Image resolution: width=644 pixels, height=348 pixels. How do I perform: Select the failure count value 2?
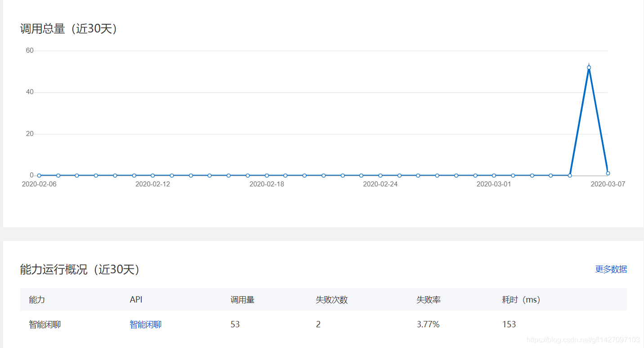[x=318, y=324]
